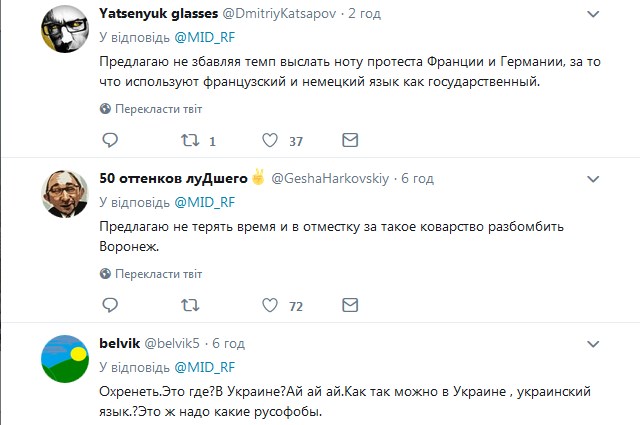640x425 pixels.
Task: Open @DmitriyKatsapov handle
Action: point(286,14)
